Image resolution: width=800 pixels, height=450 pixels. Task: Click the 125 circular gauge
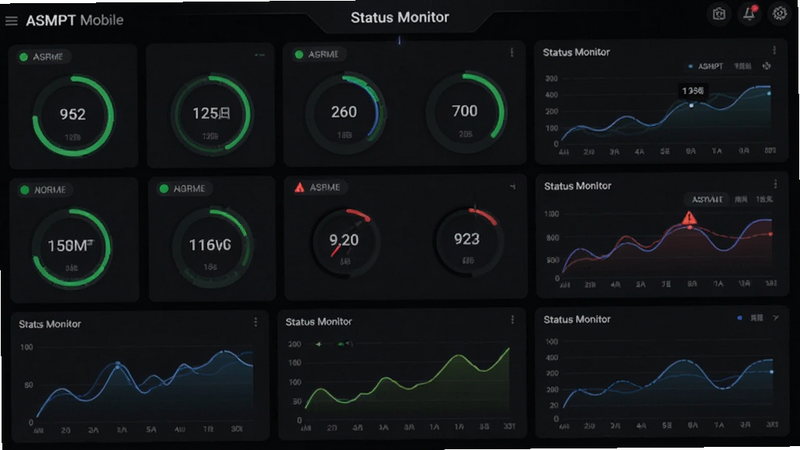click(211, 114)
